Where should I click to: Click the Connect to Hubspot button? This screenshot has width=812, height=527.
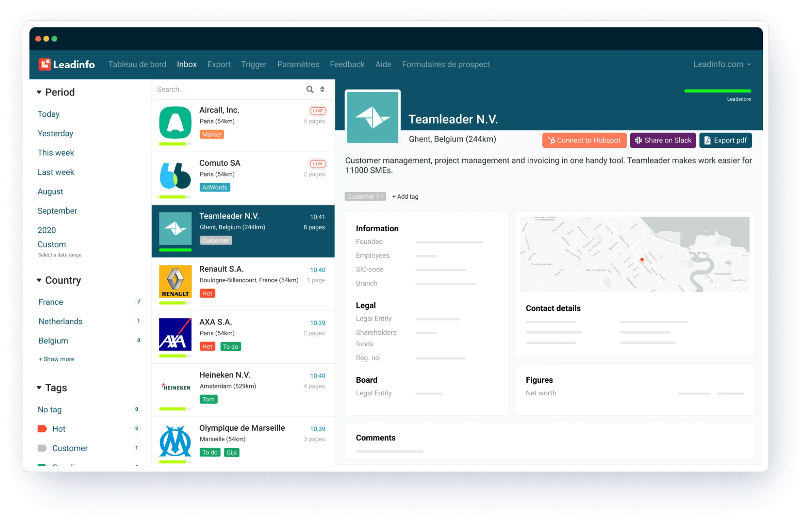[584, 140]
